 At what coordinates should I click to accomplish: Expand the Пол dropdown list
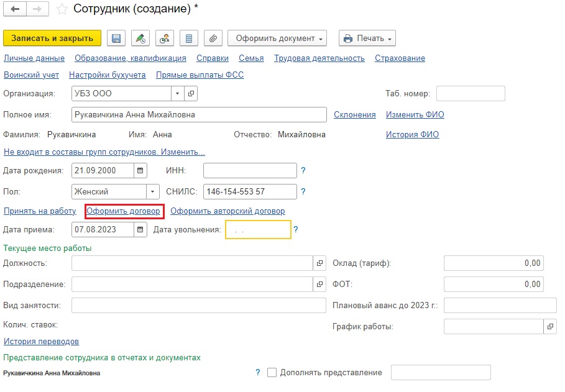(152, 192)
